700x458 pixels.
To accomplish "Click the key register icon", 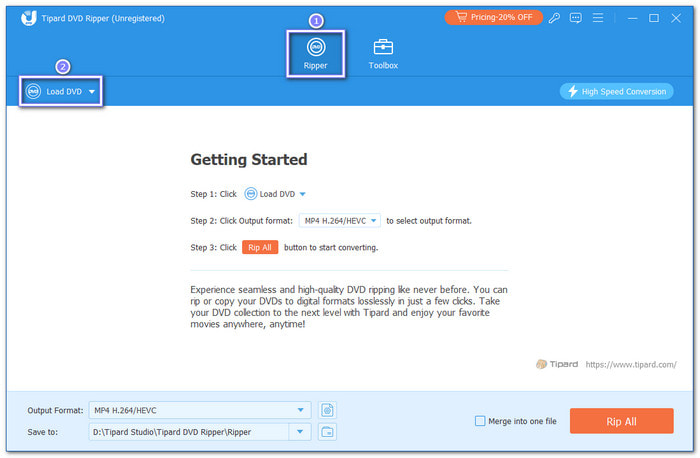I will [554, 18].
